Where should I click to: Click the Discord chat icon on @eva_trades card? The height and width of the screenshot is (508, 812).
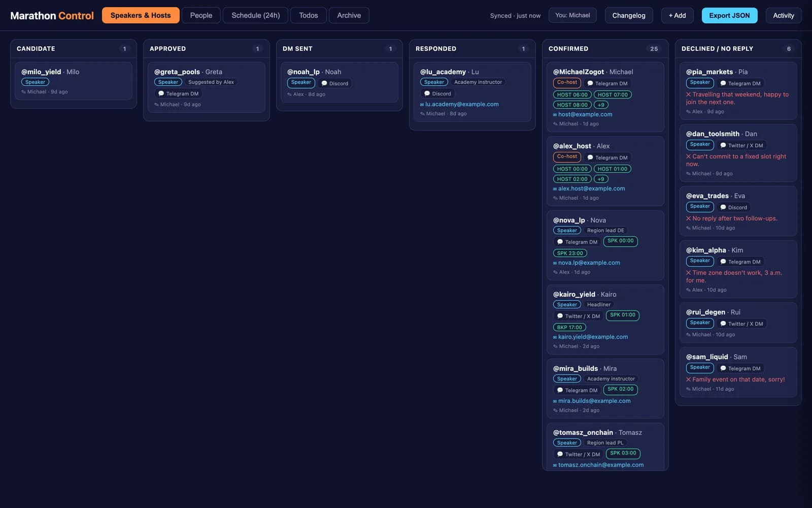(723, 207)
